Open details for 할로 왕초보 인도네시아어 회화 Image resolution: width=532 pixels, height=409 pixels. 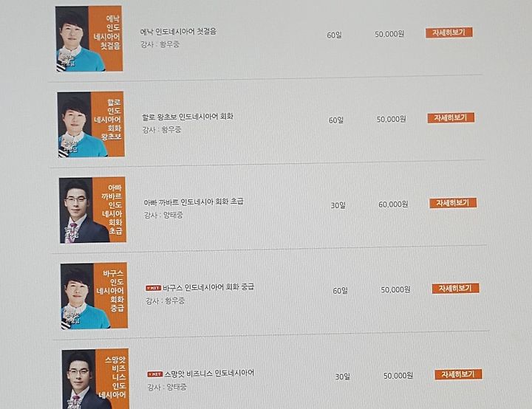(451, 117)
